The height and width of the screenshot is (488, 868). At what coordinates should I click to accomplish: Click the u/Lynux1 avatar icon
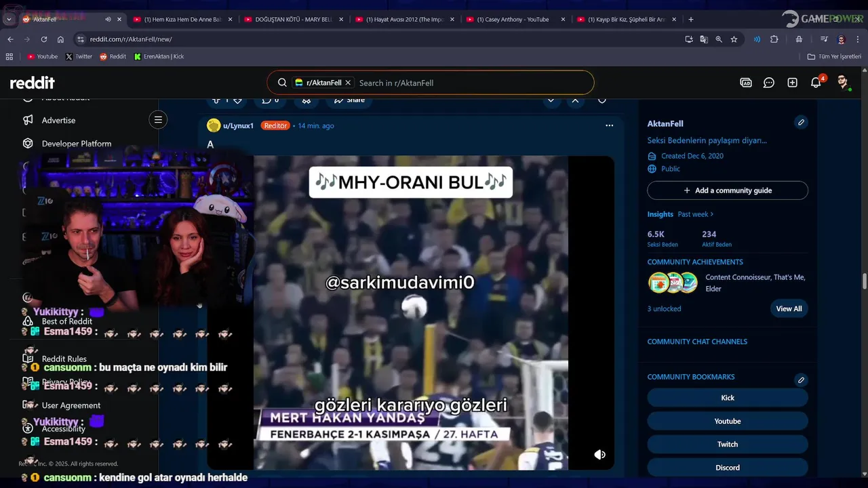tap(214, 125)
